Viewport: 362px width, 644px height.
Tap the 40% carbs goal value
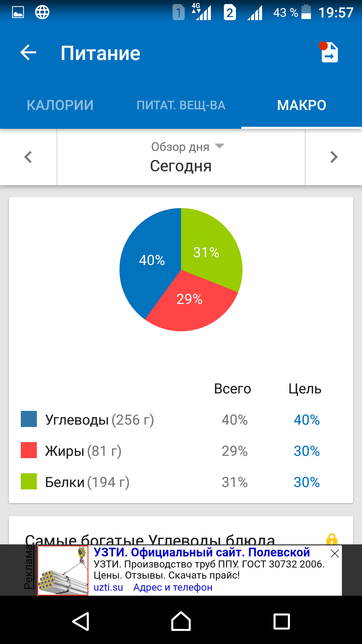point(306,420)
